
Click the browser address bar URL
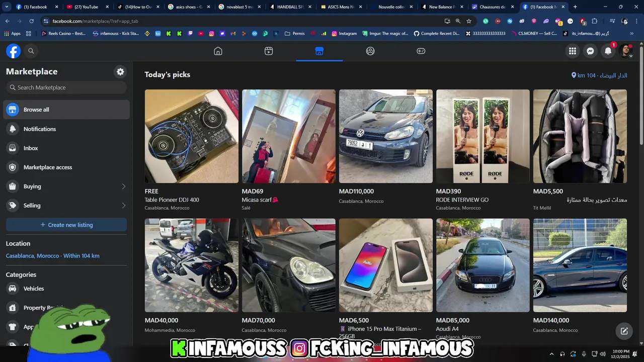coord(95,21)
